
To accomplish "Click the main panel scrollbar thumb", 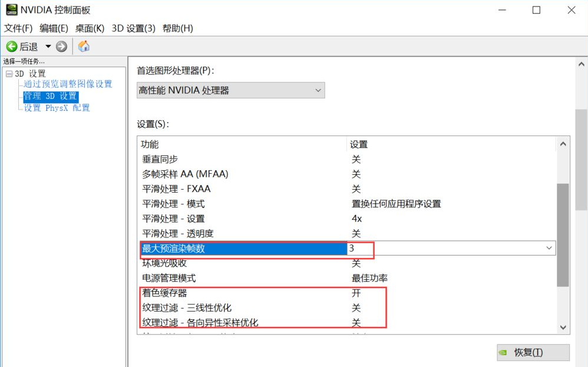I will click(x=582, y=160).
